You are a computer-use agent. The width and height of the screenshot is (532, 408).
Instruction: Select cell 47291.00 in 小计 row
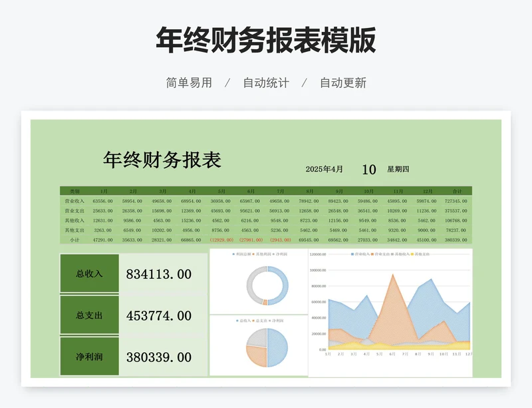click(x=103, y=240)
